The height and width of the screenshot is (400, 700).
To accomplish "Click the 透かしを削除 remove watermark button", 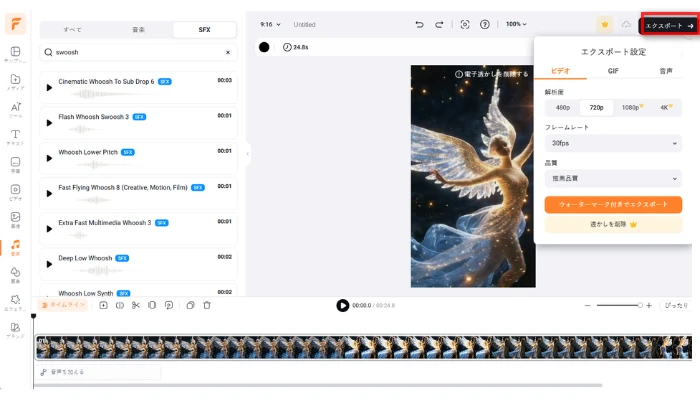I will point(613,225).
